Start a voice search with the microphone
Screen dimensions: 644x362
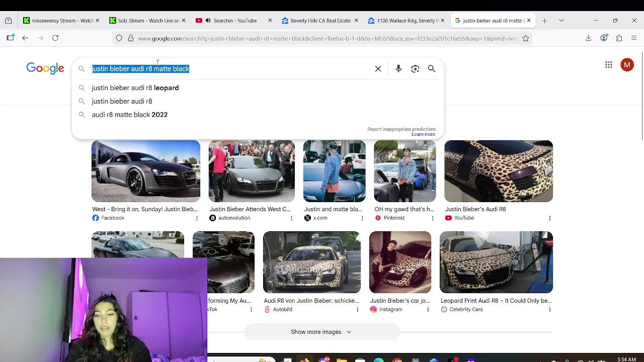[x=398, y=69]
